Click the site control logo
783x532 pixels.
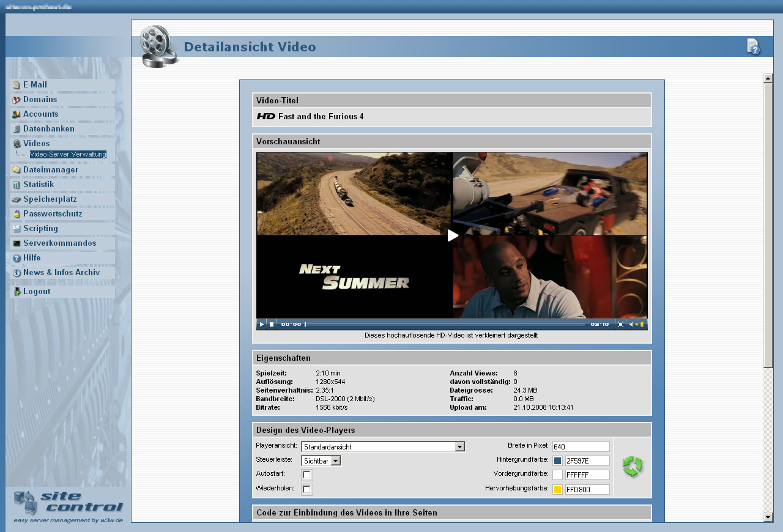click(67, 506)
